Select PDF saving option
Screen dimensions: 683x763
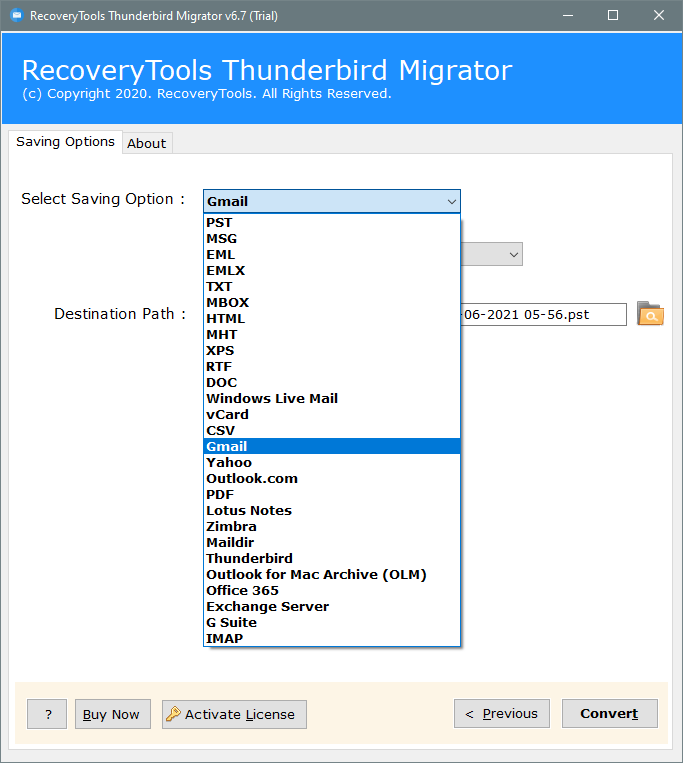332,494
